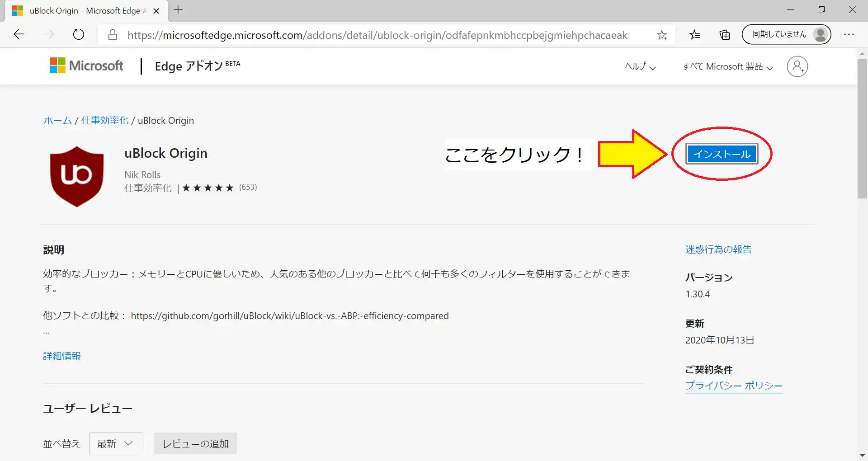
Task: Open Edge settings three-dot menu
Action: [849, 34]
